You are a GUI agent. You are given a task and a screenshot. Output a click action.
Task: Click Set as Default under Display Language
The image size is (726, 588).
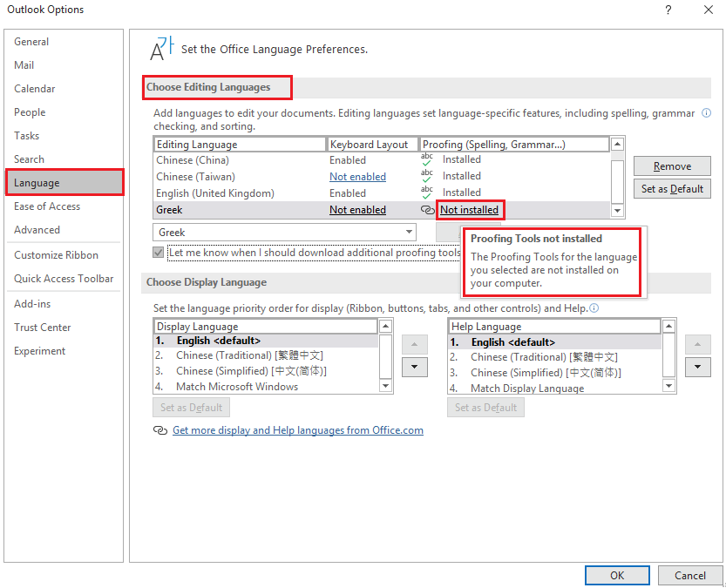pos(191,408)
